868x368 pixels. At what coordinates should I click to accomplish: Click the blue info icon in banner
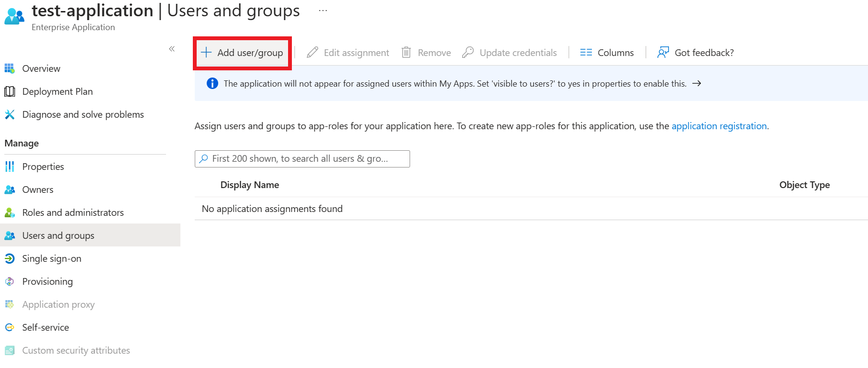212,83
